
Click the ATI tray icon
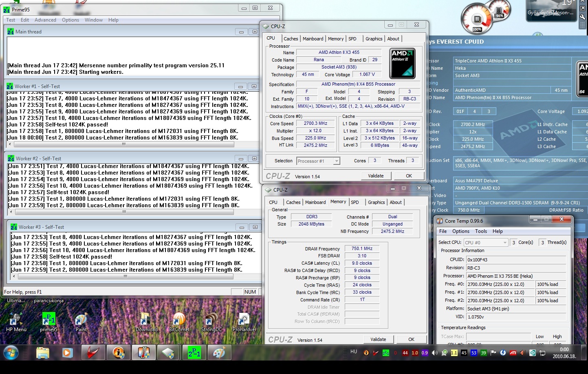(513, 353)
